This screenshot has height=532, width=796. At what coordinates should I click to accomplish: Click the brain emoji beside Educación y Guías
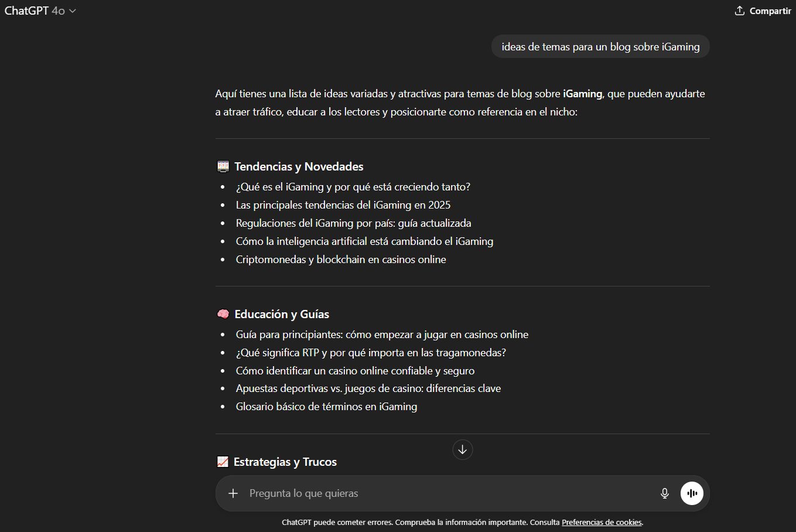click(x=223, y=313)
